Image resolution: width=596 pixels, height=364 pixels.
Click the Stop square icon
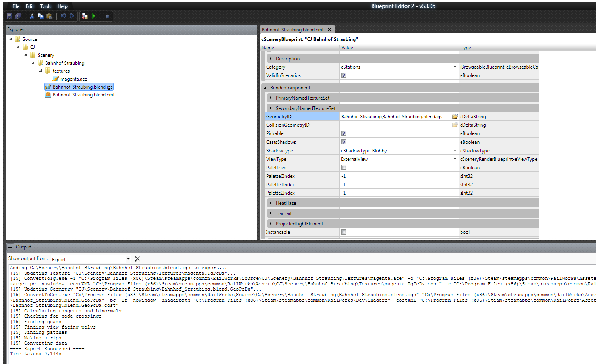pos(107,16)
